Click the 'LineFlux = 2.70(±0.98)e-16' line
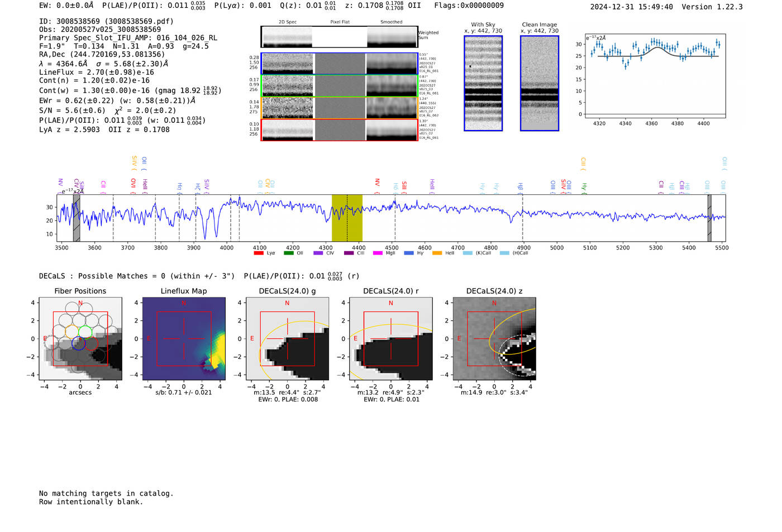 click(97, 72)
